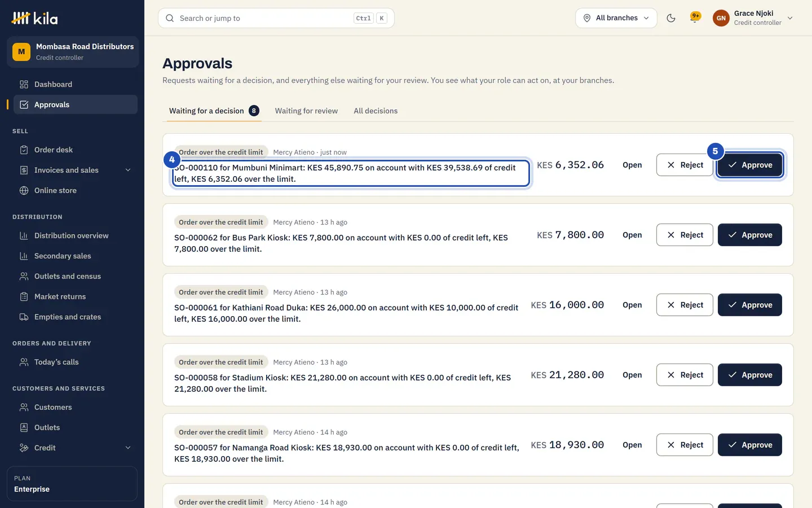Click the Order desk clipboard icon
812x508 pixels.
pos(24,150)
